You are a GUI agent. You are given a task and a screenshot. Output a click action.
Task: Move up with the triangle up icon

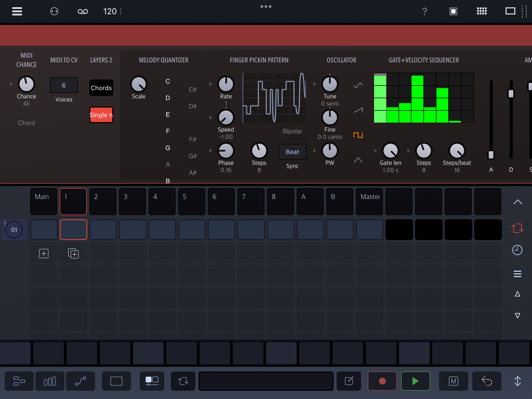point(517,294)
